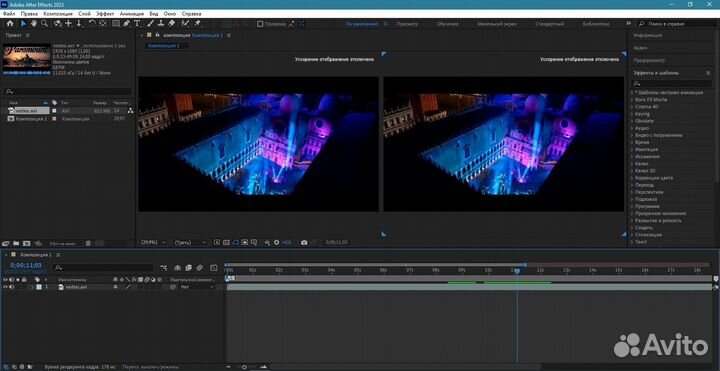Switch to the Стандартный workspace tab

click(x=549, y=24)
